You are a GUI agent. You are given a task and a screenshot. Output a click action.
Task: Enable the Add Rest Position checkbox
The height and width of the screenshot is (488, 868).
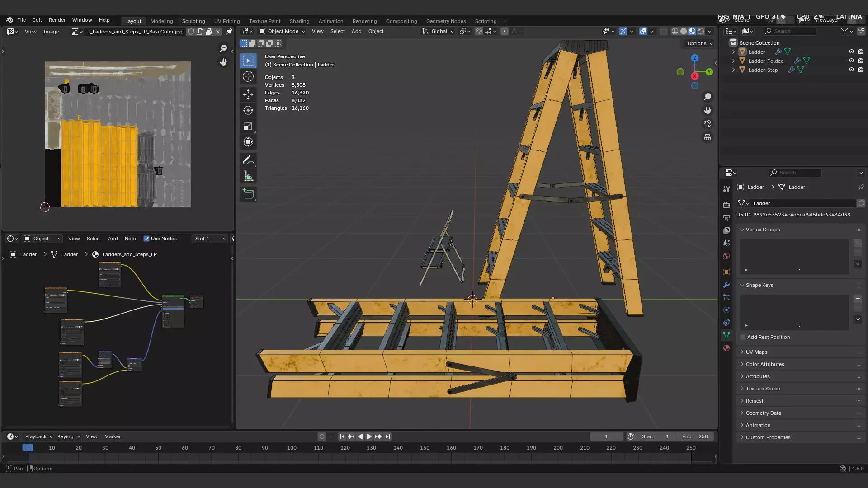[743, 337]
